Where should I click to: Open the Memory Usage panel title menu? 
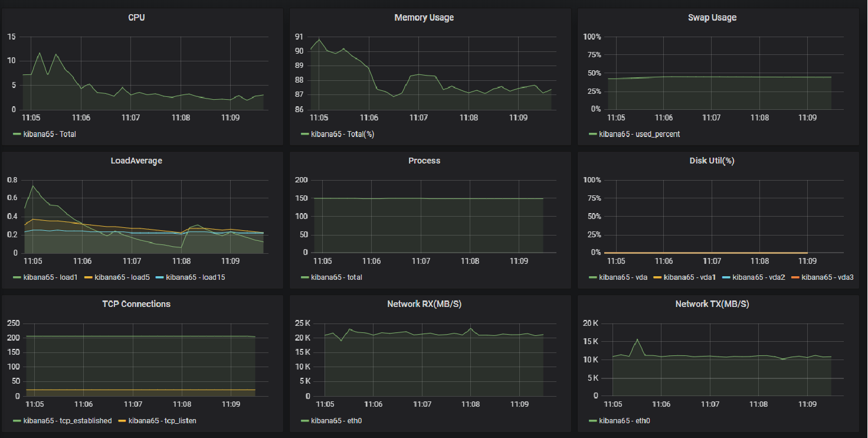click(424, 18)
